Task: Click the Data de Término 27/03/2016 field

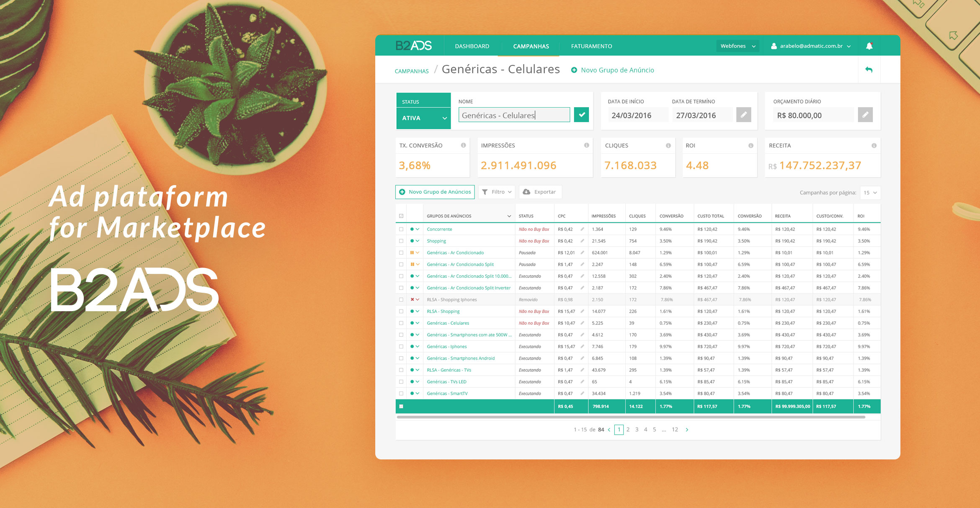Action: click(x=702, y=115)
